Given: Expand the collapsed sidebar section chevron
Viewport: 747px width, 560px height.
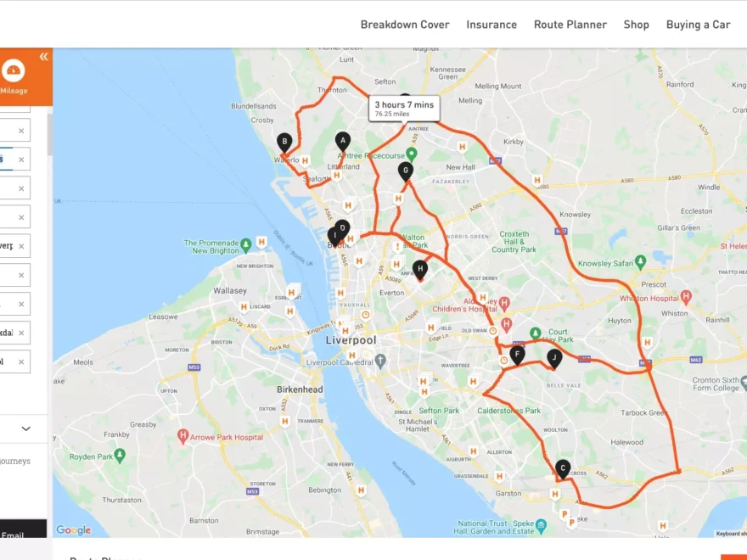Looking at the screenshot, I should 25,428.
